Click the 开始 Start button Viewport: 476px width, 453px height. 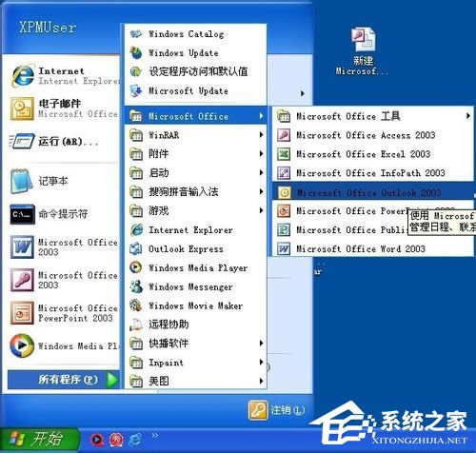pyautogui.click(x=39, y=439)
